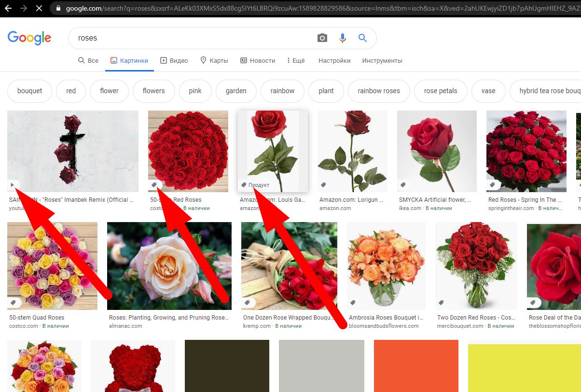Screen dimensions: 581x392
Task: Filter by rose petals chip
Action: click(441, 91)
